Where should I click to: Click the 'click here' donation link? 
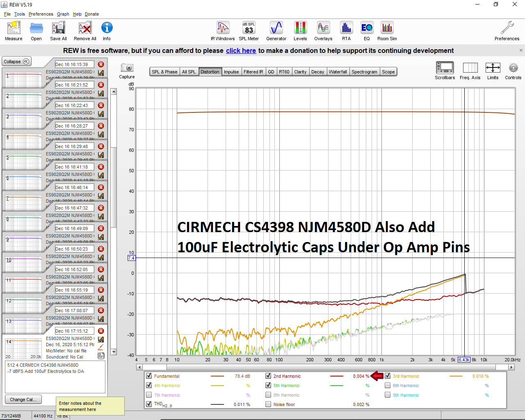coord(241,50)
